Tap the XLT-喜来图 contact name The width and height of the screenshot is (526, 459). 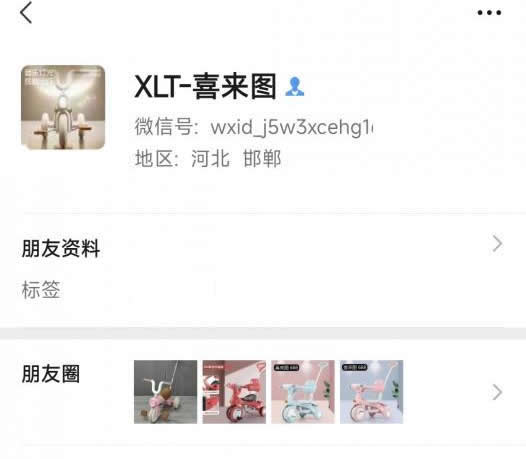click(x=205, y=87)
